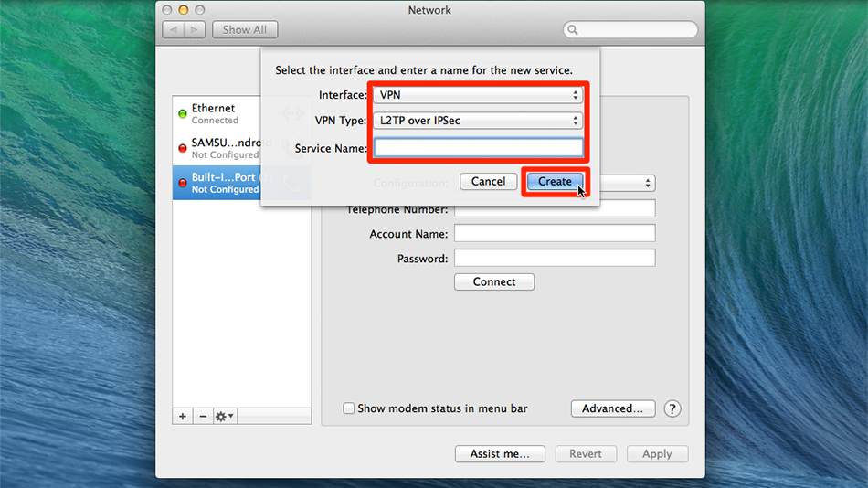Open the gear action menu
This screenshot has height=488, width=868.
coord(224,416)
